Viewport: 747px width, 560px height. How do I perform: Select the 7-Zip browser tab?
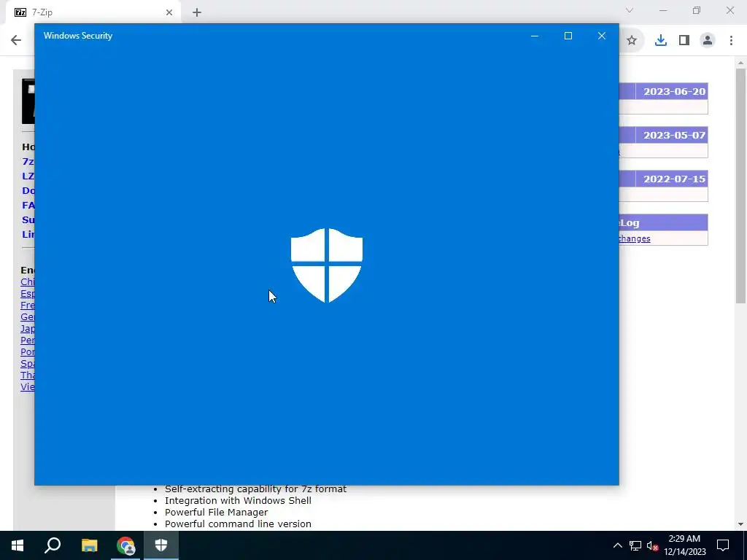tap(93, 12)
